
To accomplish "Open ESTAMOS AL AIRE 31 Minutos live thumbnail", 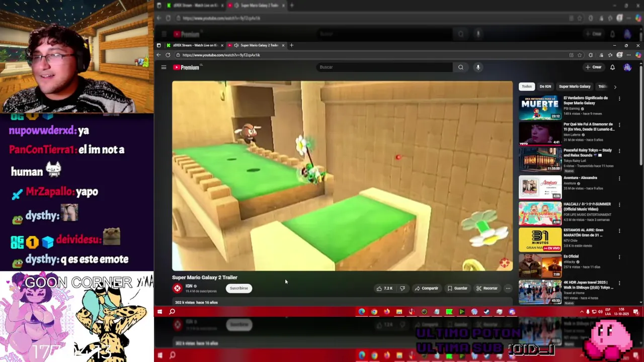I will click(x=540, y=240).
